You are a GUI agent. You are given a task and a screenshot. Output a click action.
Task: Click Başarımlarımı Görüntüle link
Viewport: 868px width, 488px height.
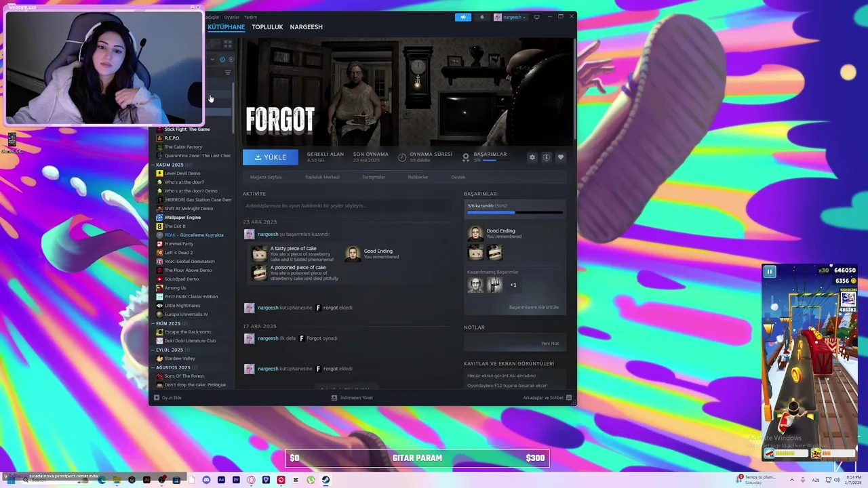coord(534,307)
